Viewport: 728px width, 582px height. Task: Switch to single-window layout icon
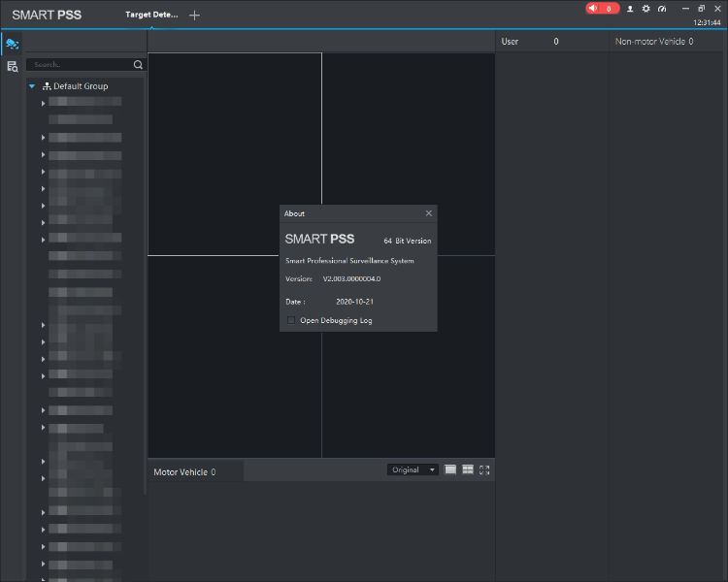pos(450,469)
